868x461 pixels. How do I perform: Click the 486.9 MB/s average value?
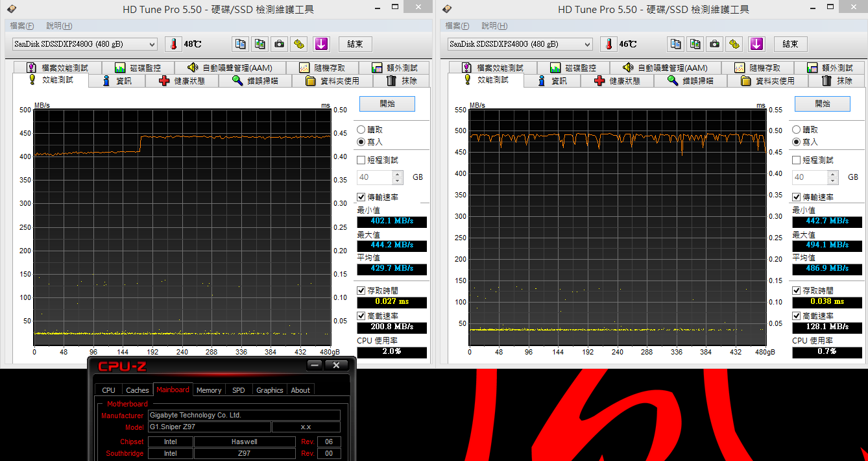point(827,268)
